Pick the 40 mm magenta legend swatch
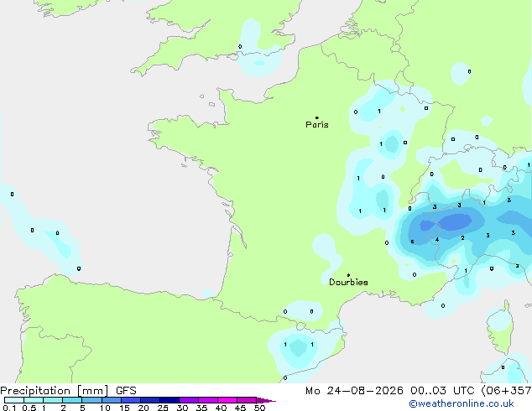Image resolution: width=532 pixels, height=411 pixels. (x=227, y=400)
